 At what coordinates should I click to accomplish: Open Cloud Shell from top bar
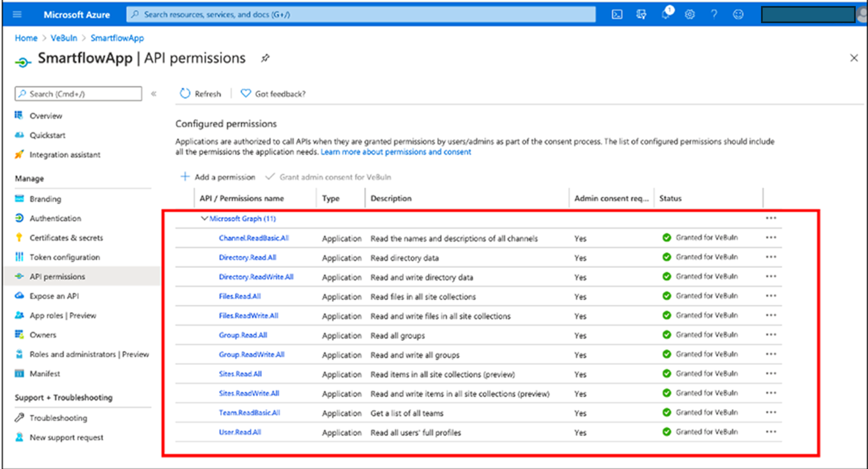[x=617, y=14]
